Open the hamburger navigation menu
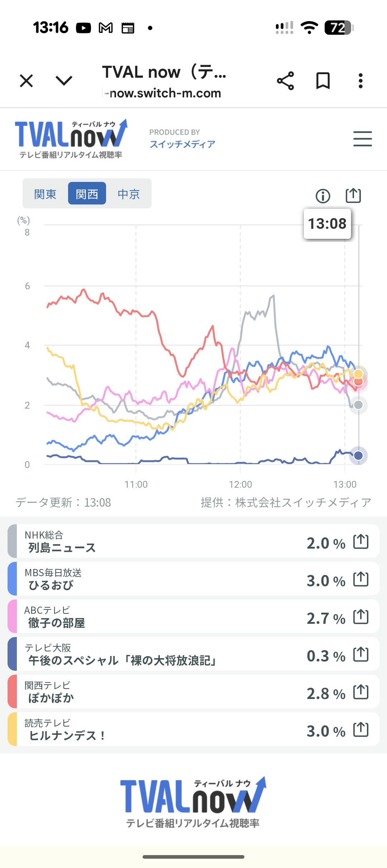The height and width of the screenshot is (868, 387). click(x=362, y=139)
